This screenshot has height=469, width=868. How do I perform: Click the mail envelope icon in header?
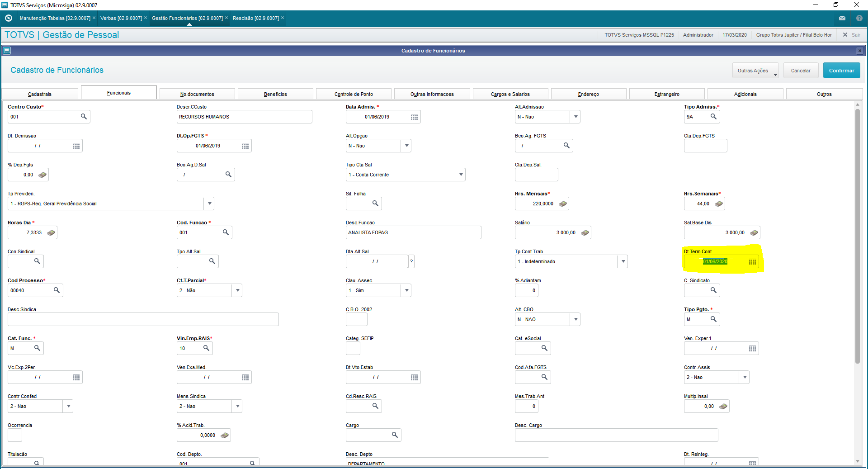coord(842,18)
